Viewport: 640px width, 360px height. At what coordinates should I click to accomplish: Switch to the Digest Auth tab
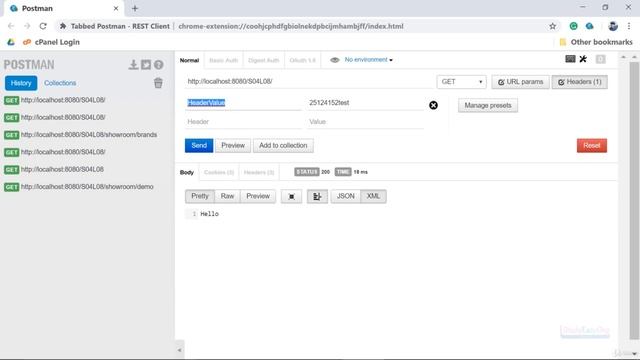click(263, 60)
